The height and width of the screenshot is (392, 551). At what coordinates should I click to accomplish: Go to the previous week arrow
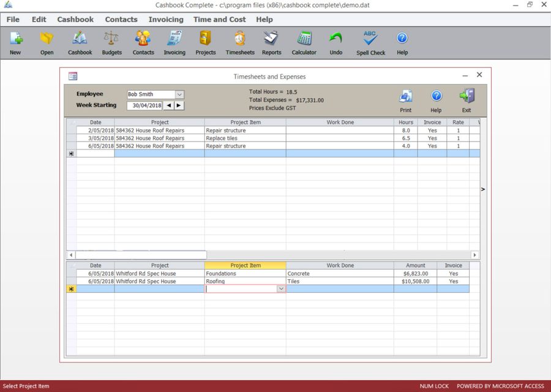point(169,105)
